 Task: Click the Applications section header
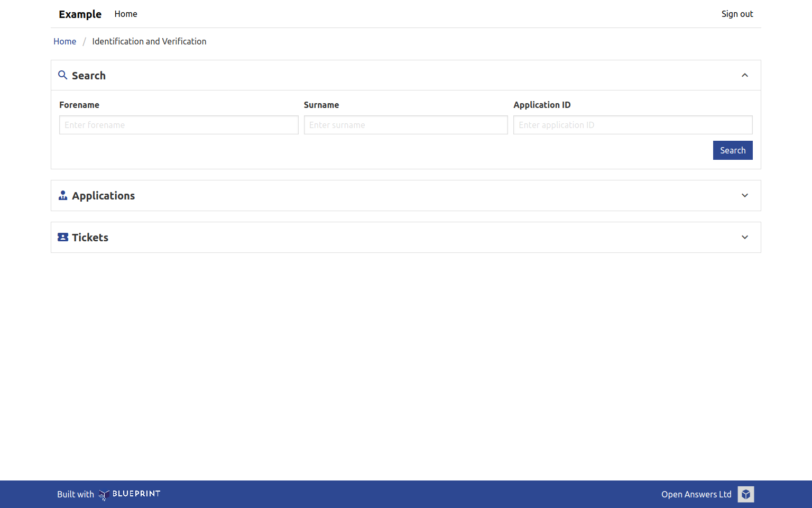(104, 195)
